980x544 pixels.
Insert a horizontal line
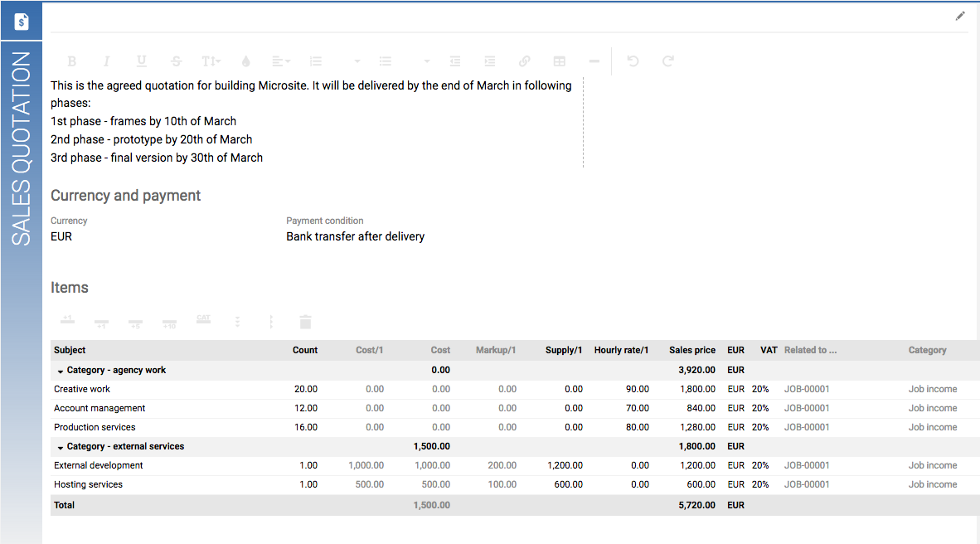click(x=594, y=61)
